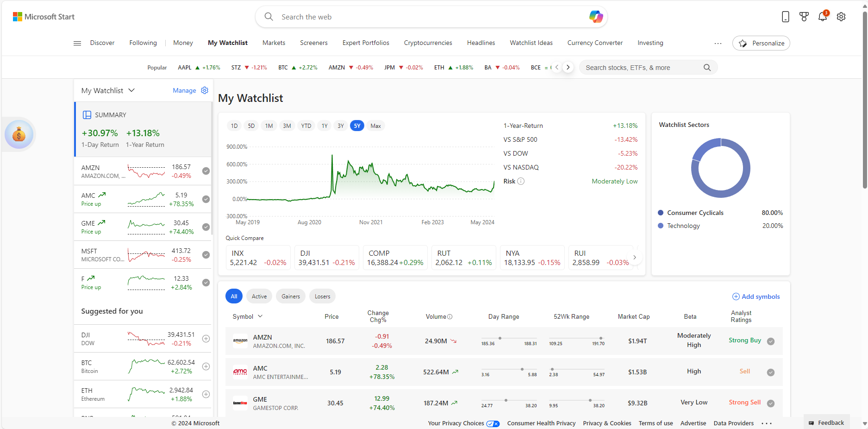Expand the My Watchlist dropdown
The width and height of the screenshot is (868, 429).
pyautogui.click(x=131, y=90)
